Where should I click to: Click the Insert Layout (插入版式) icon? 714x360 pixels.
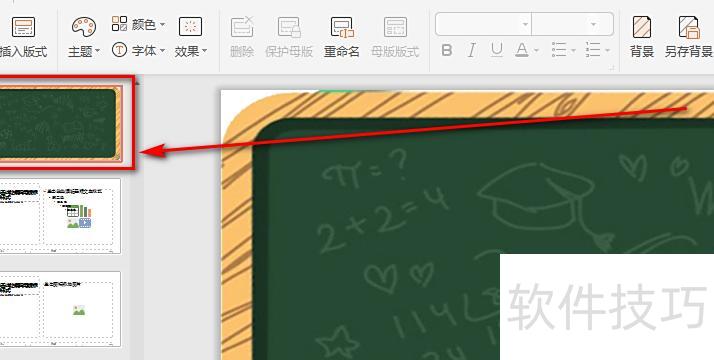pyautogui.click(x=23, y=27)
